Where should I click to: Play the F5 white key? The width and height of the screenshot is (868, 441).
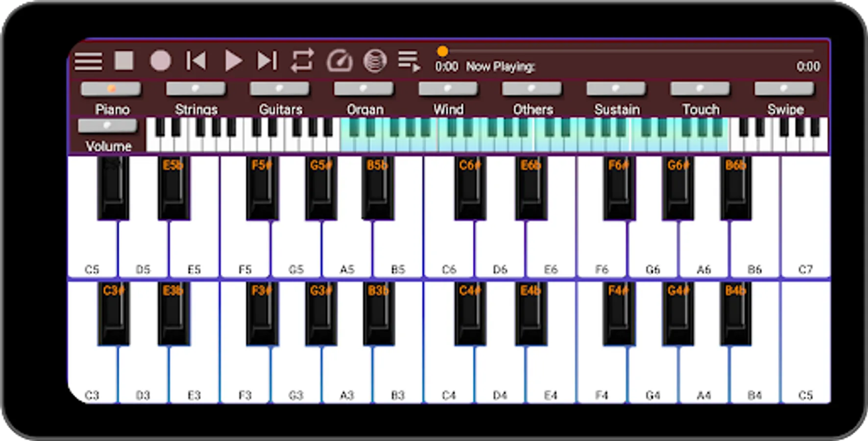245,250
